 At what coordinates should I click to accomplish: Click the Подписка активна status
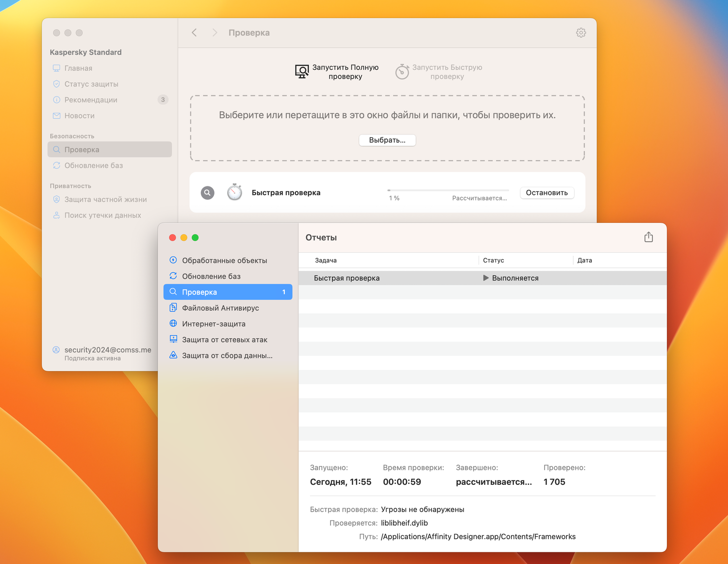point(93,359)
